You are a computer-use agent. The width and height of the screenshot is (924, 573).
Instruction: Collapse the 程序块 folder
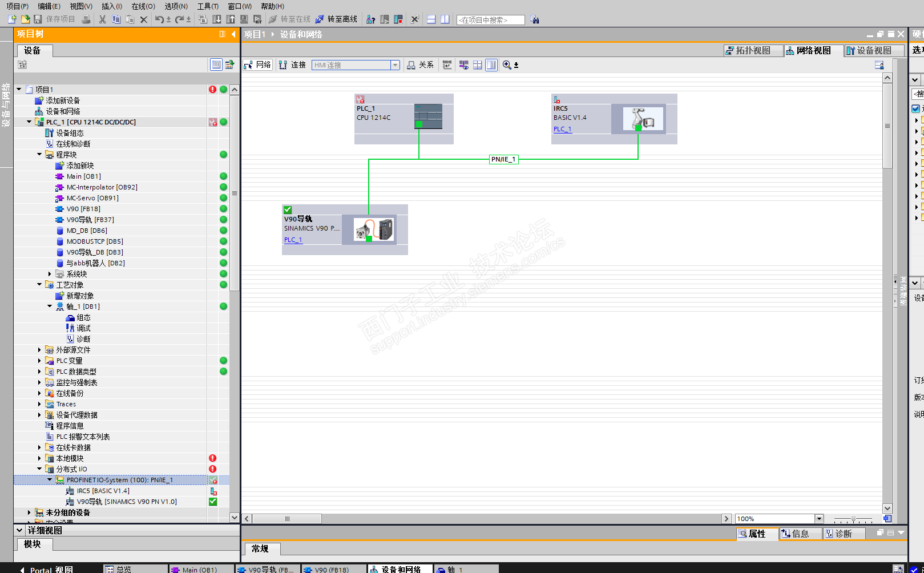coord(39,155)
